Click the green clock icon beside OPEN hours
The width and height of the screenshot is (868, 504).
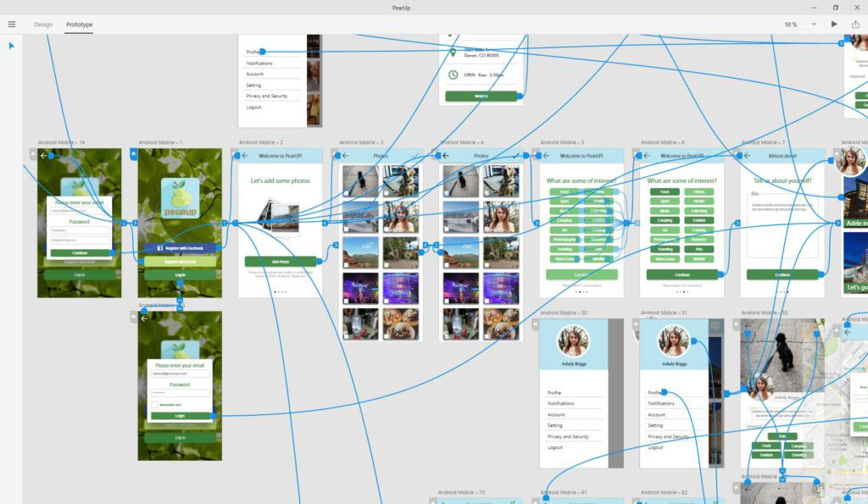[453, 75]
